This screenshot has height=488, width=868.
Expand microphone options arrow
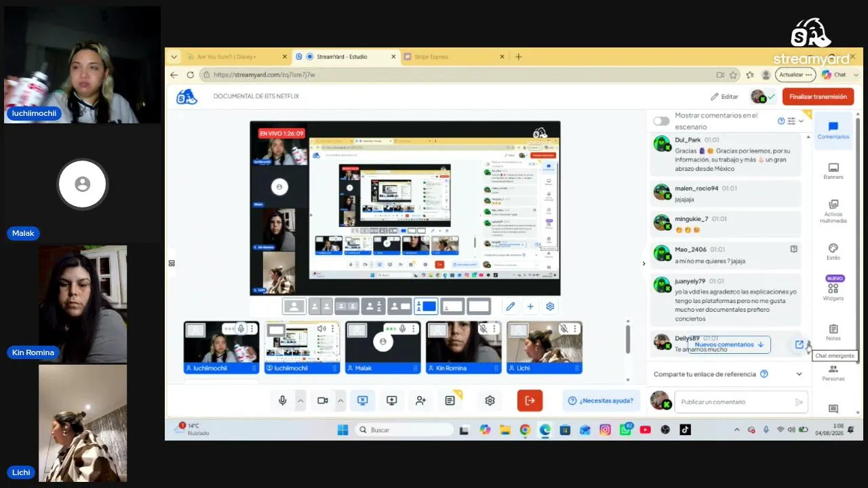[300, 401]
